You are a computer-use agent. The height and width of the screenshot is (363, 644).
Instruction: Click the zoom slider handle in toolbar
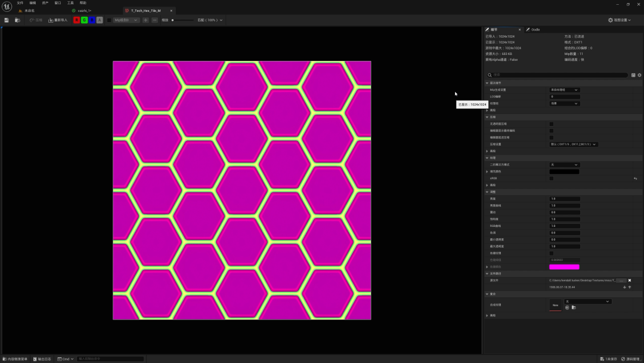click(172, 20)
